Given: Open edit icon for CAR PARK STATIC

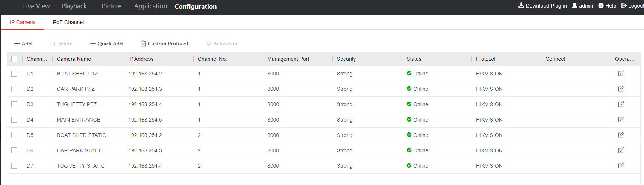Looking at the screenshot, I should [621, 150].
